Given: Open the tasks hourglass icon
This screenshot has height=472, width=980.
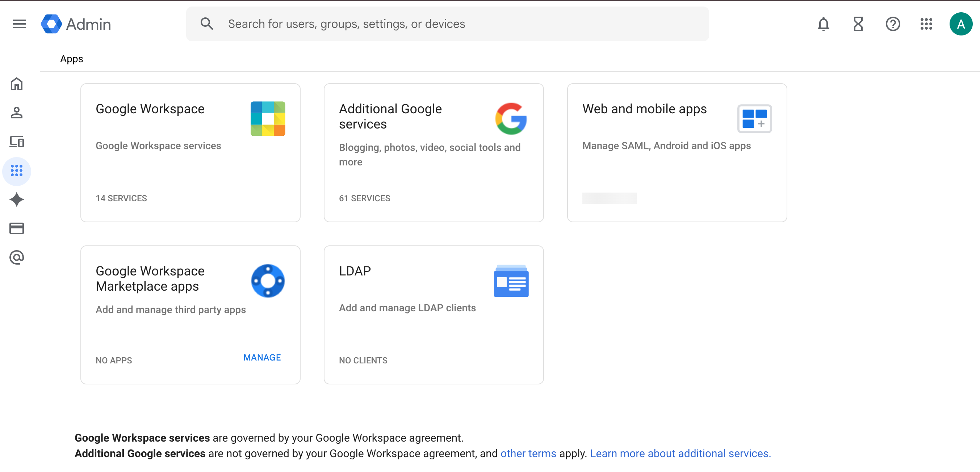Looking at the screenshot, I should point(858,24).
